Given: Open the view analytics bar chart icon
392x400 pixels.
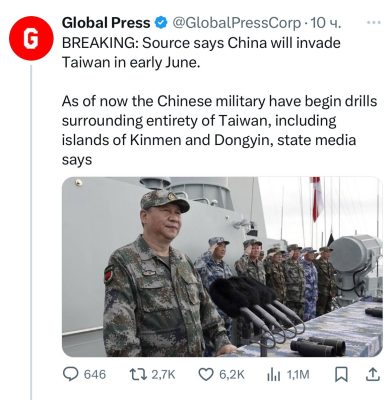Looking at the screenshot, I should [x=274, y=375].
